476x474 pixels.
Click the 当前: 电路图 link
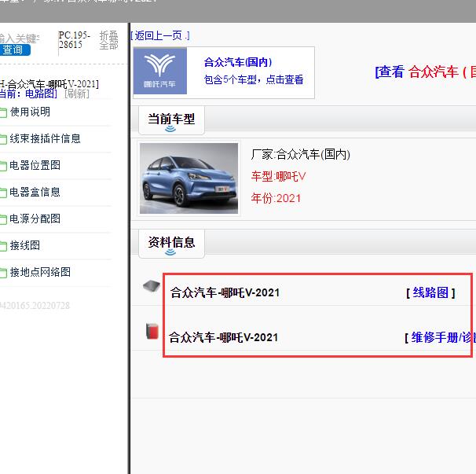(x=28, y=94)
